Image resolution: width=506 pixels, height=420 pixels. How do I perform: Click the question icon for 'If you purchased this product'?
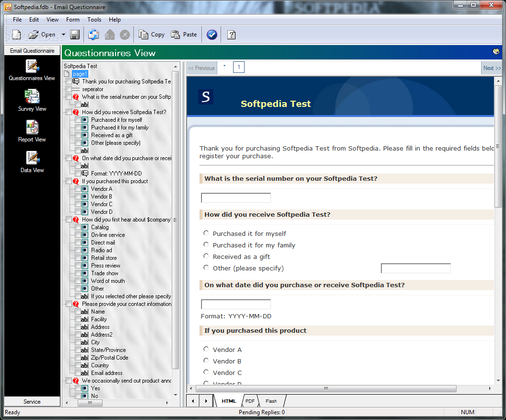pyautogui.click(x=76, y=181)
